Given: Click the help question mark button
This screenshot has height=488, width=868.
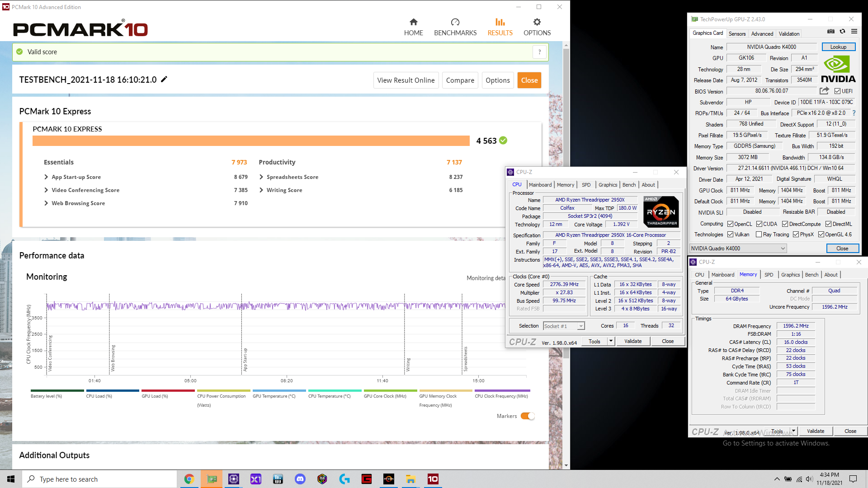Looking at the screenshot, I should [x=539, y=52].
